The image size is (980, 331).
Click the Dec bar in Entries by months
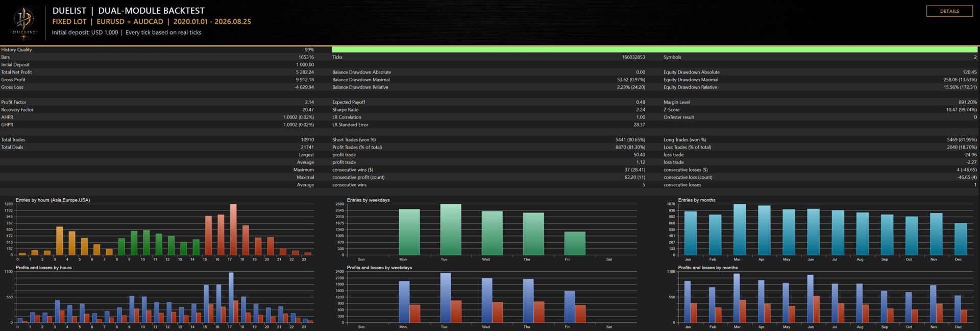click(961, 239)
